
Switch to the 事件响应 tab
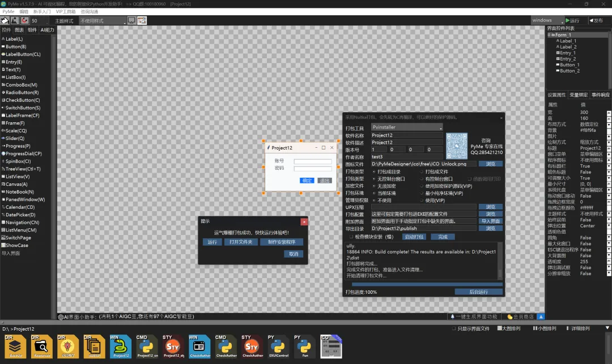600,95
